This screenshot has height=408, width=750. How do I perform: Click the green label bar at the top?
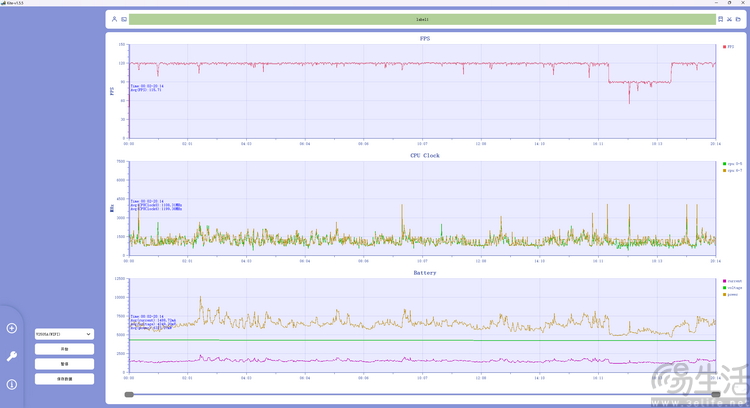click(x=423, y=19)
